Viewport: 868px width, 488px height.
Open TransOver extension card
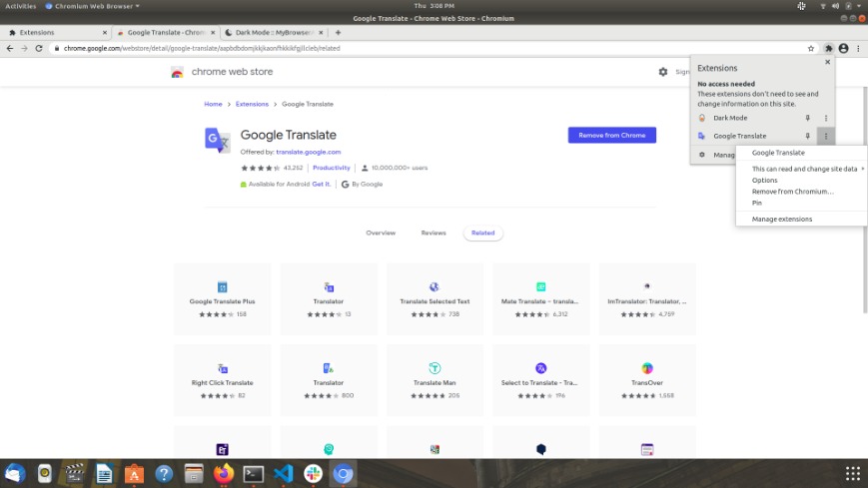point(647,380)
